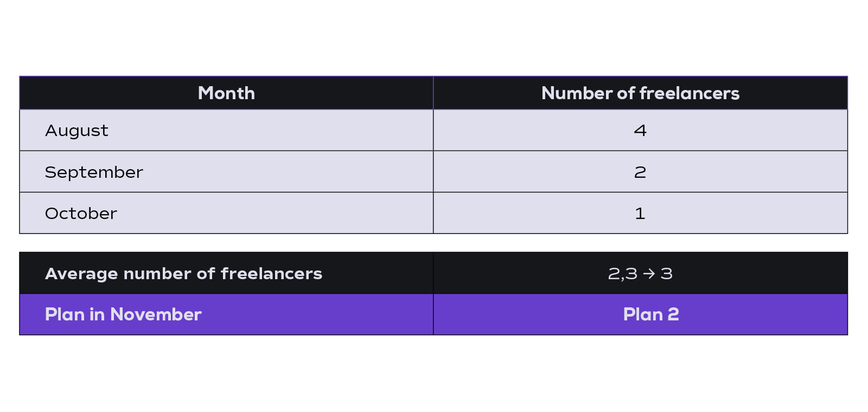The image size is (868, 412).
Task: Click the digit 2 in Plan 2
Action: click(x=673, y=314)
